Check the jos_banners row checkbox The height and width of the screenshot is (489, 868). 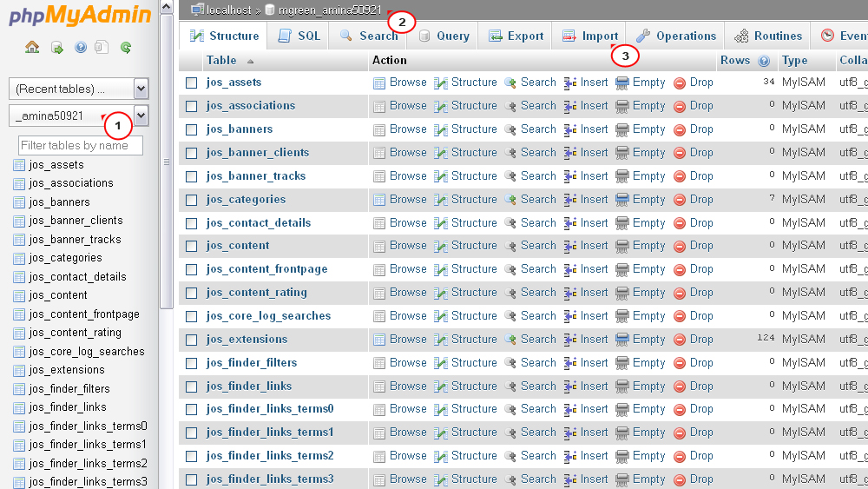[x=192, y=129]
